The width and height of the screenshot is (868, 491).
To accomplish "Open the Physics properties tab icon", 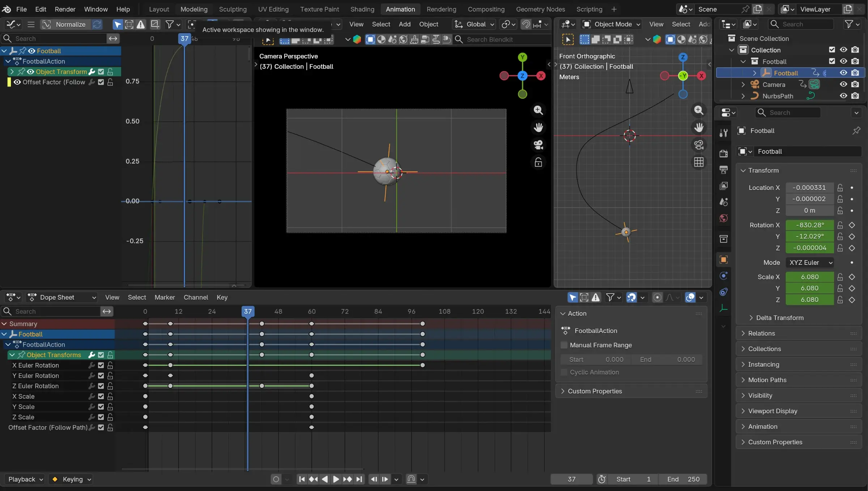I will point(723,276).
